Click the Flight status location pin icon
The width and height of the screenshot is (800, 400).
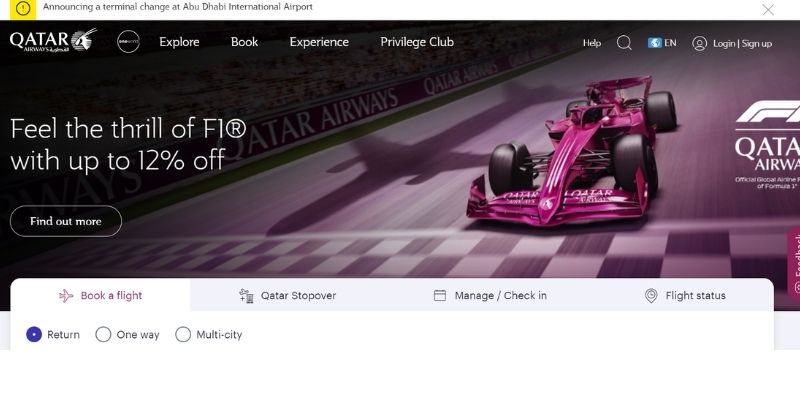[x=651, y=295]
